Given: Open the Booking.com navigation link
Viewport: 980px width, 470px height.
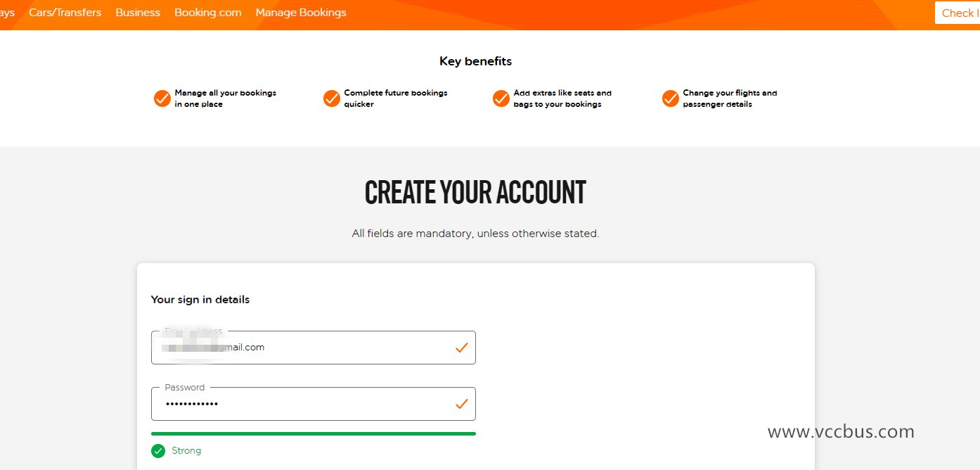Looking at the screenshot, I should click(208, 13).
